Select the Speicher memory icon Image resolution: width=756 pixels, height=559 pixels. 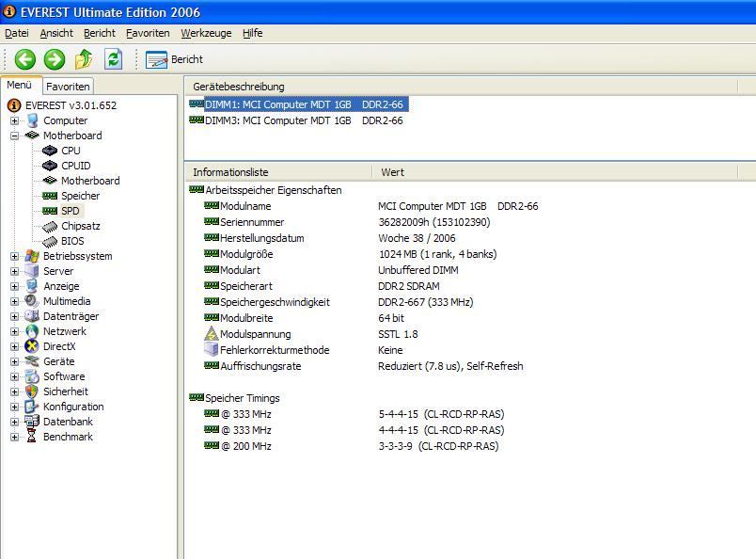[x=50, y=196]
